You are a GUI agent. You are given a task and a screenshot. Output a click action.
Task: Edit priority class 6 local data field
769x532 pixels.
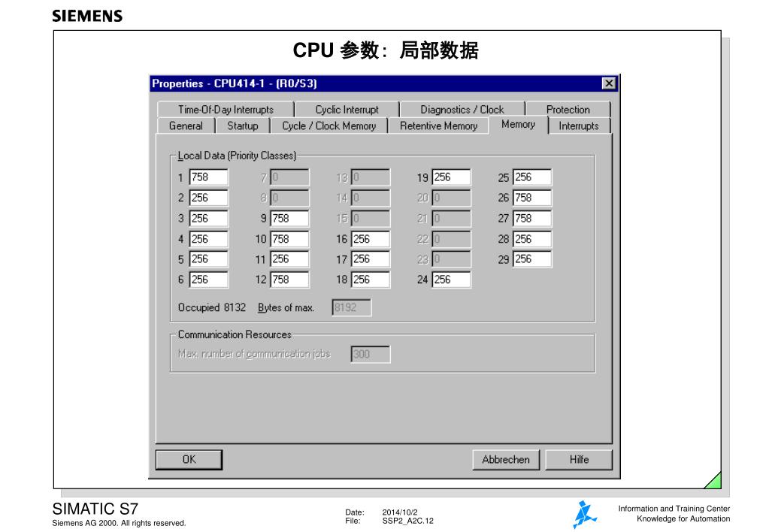tap(208, 280)
